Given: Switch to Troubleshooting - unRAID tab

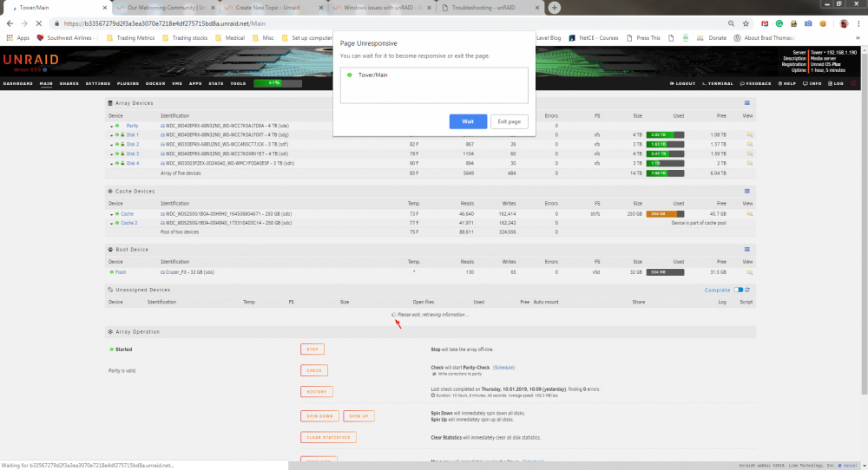Looking at the screenshot, I should 490,8.
